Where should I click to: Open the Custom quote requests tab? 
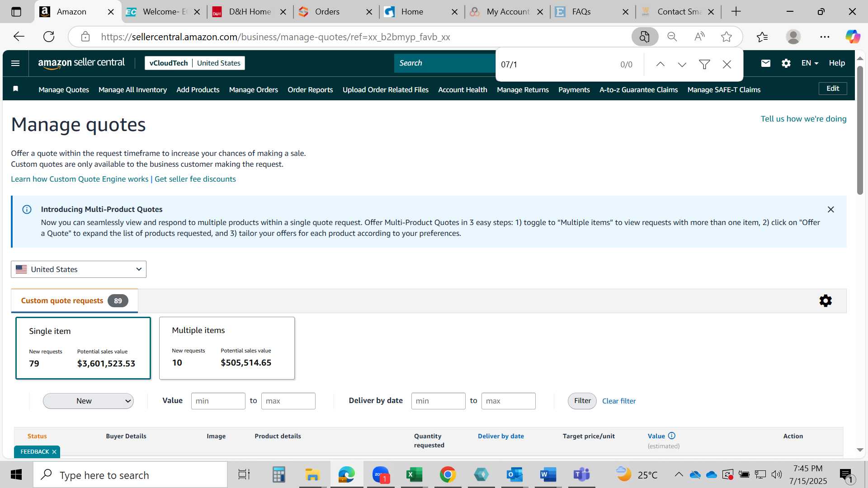point(75,301)
